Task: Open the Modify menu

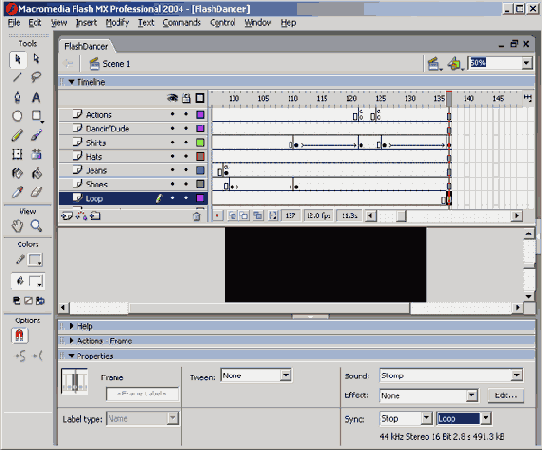Action: [x=117, y=23]
